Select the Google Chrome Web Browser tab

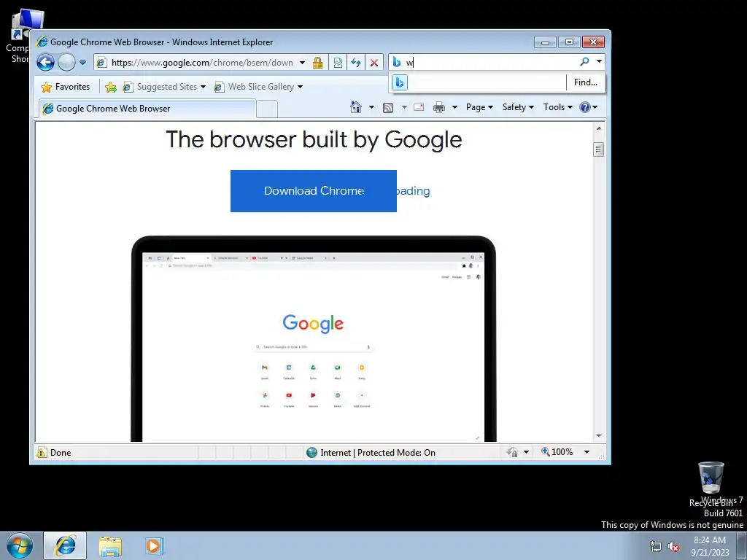coord(147,109)
